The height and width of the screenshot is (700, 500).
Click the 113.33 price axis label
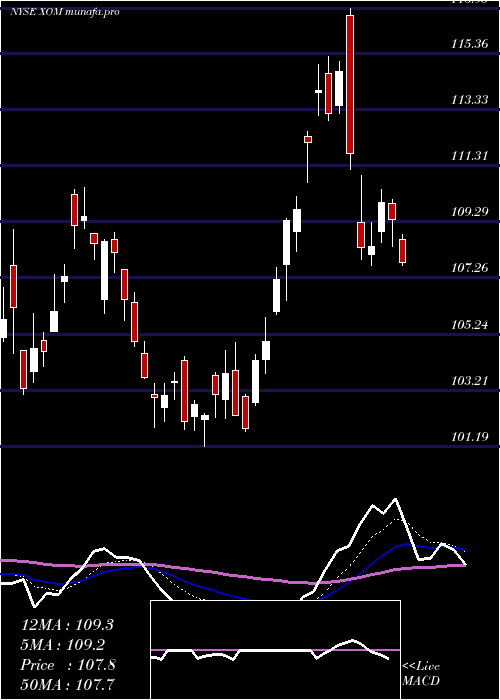click(469, 100)
